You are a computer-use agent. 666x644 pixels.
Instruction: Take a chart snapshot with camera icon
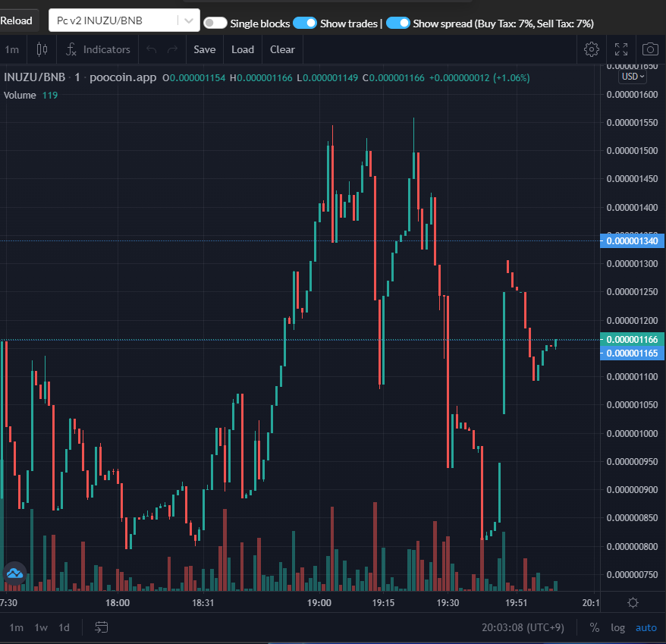point(650,50)
